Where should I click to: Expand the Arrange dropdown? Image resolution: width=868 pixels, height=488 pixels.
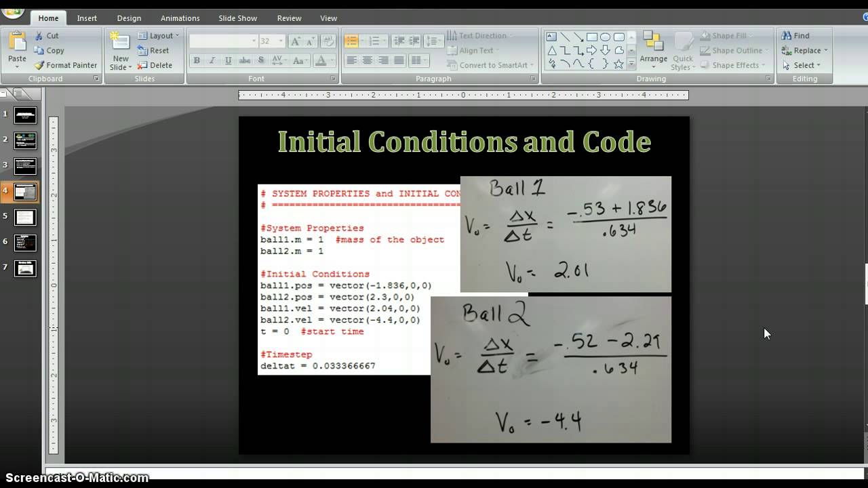654,51
